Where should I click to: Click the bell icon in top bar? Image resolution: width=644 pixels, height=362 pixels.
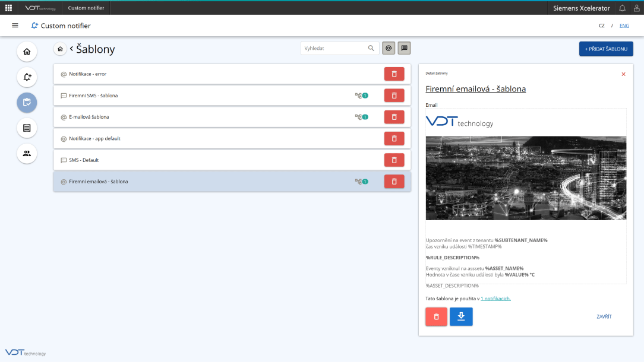coord(622,8)
